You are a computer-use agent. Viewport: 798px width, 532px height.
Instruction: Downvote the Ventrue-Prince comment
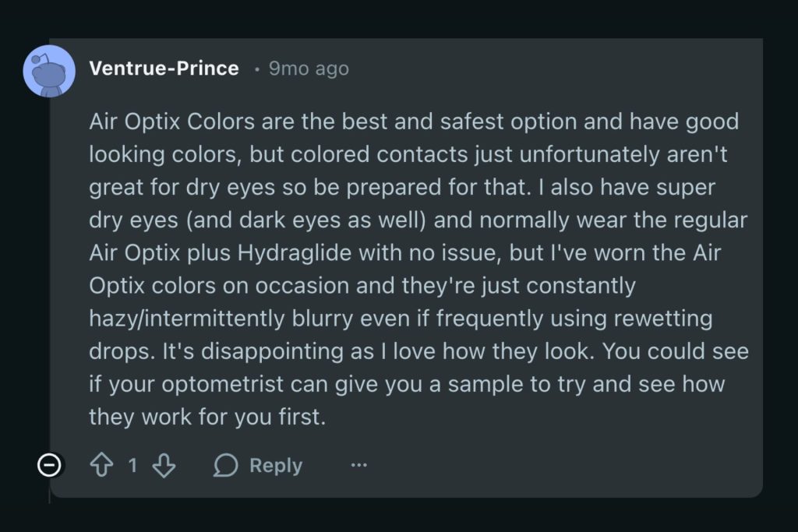164,466
